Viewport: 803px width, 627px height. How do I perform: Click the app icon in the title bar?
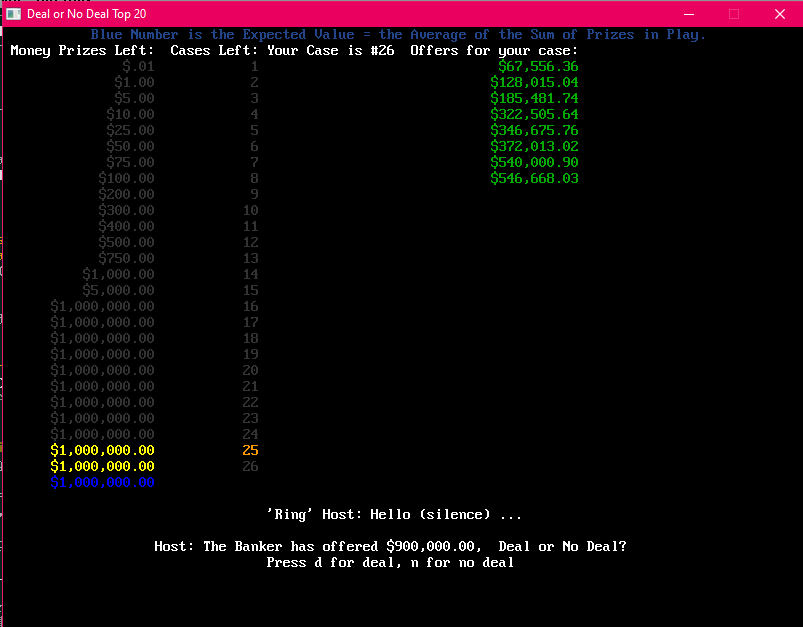point(14,14)
